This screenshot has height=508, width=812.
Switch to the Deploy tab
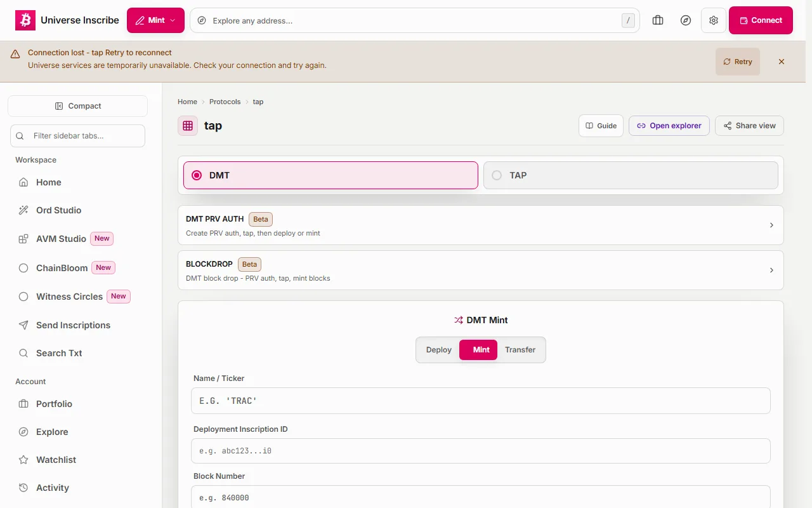(439, 350)
